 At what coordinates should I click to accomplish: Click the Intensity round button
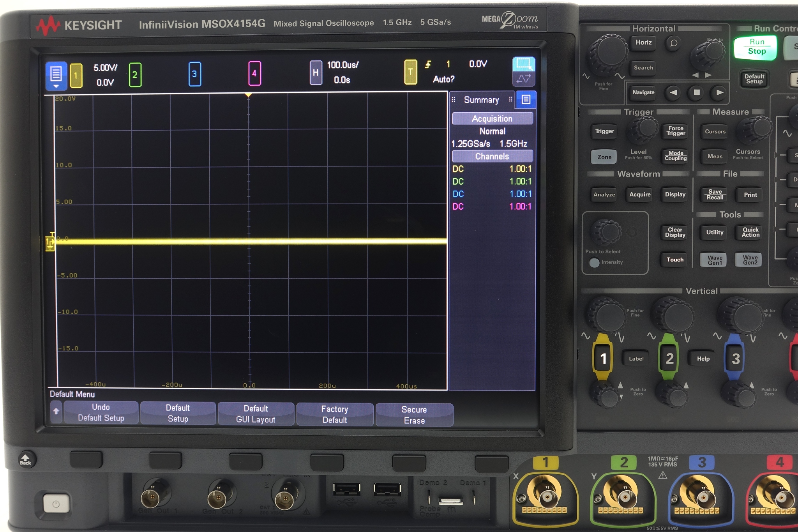pos(594,263)
